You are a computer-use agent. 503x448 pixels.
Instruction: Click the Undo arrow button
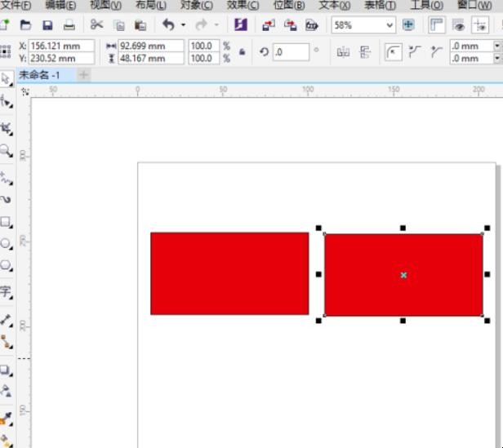[168, 25]
